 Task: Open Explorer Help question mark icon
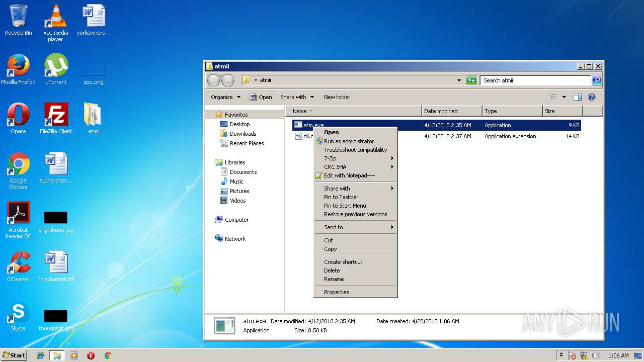click(x=592, y=97)
